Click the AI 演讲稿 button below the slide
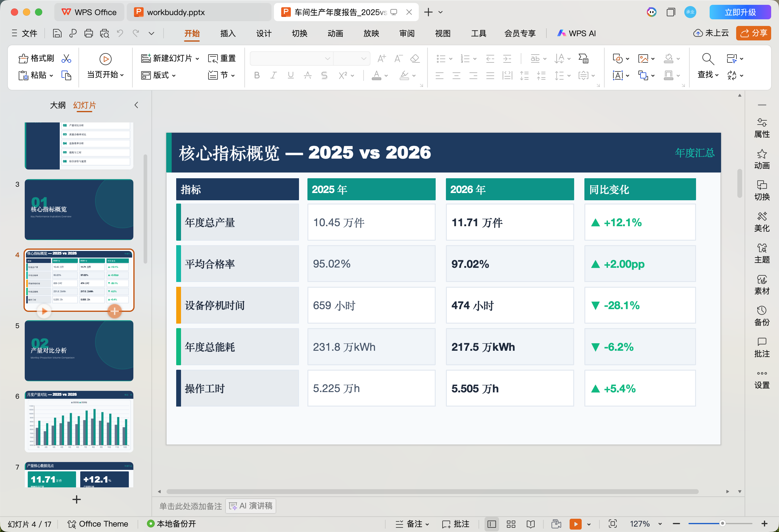This screenshot has width=779, height=532. coord(250,506)
